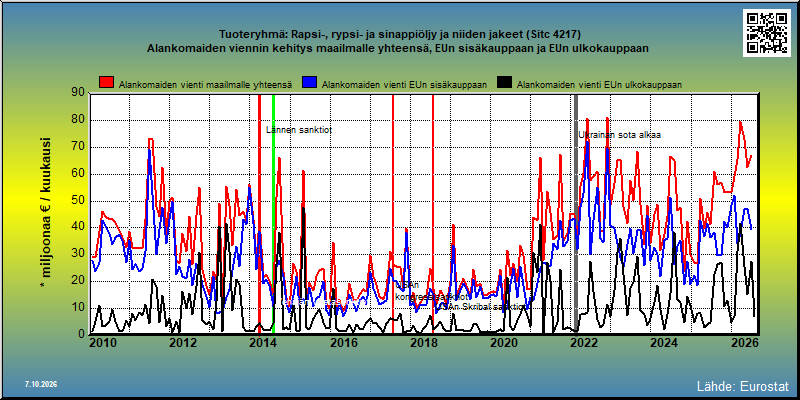The height and width of the screenshot is (400, 800).
Task: Click x-axis year label 2016
Action: click(x=344, y=343)
